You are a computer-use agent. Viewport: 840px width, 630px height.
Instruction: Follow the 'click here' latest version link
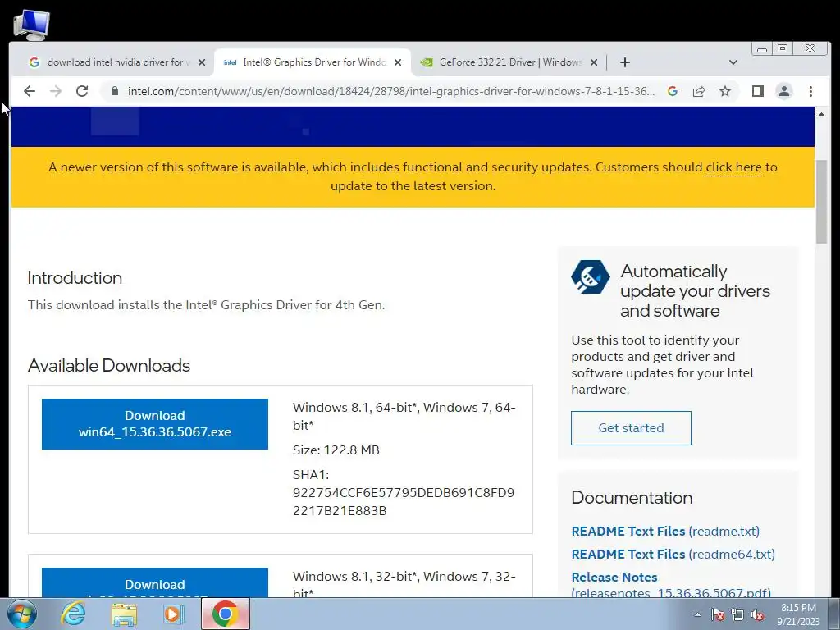[x=733, y=167]
